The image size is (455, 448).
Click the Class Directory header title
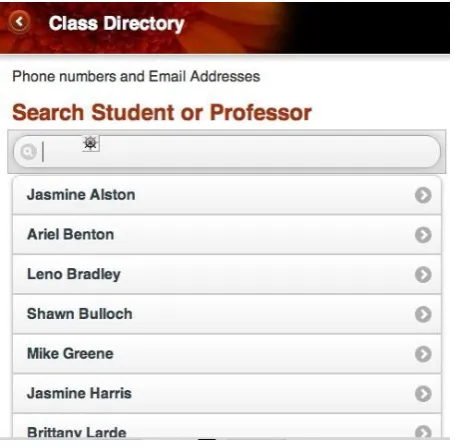(116, 24)
